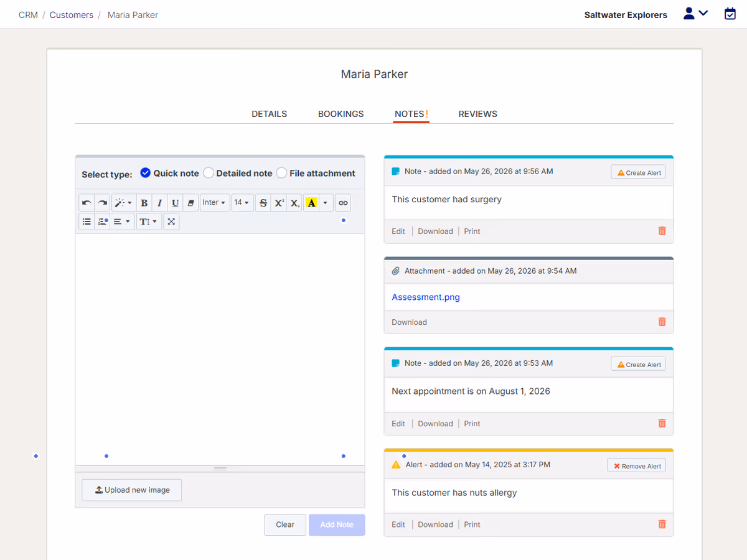Open the magic wand style dropdown
Image resolution: width=747 pixels, height=560 pixels.
pyautogui.click(x=123, y=203)
